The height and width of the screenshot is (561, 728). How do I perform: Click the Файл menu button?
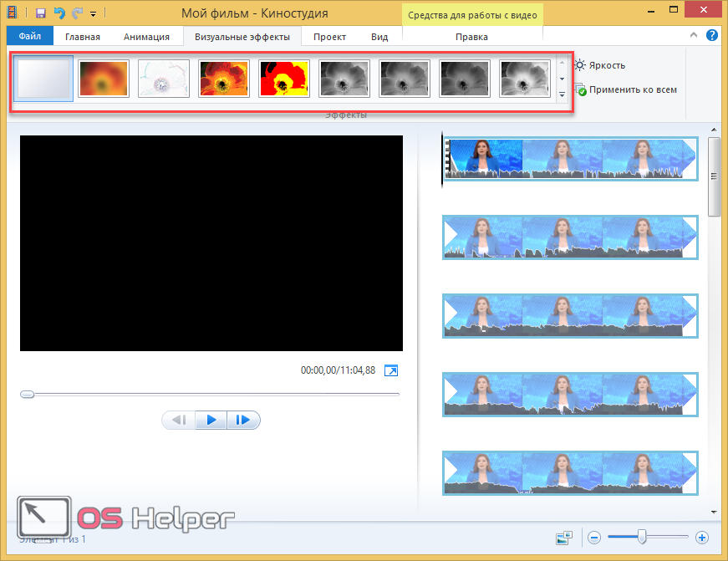pyautogui.click(x=29, y=37)
